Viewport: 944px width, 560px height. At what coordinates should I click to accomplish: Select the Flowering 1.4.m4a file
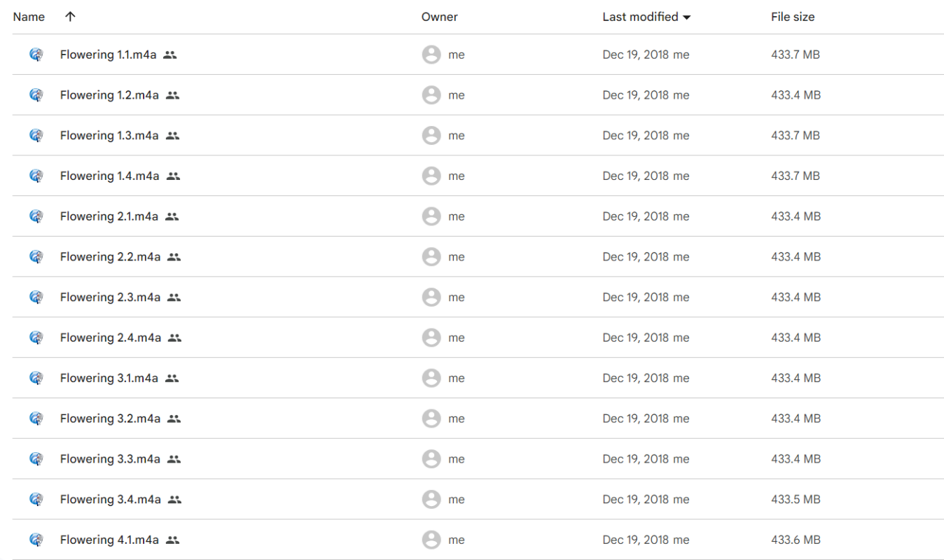[x=109, y=176]
